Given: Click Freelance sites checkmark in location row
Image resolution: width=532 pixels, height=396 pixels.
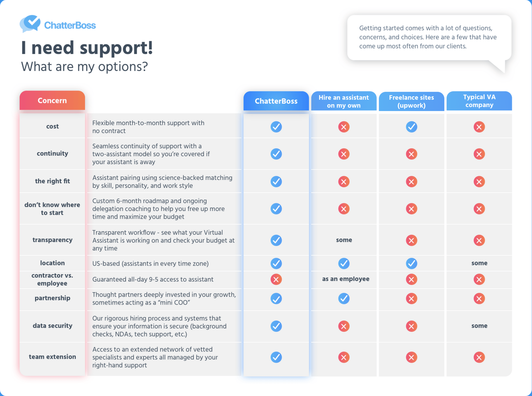Looking at the screenshot, I should (x=411, y=263).
